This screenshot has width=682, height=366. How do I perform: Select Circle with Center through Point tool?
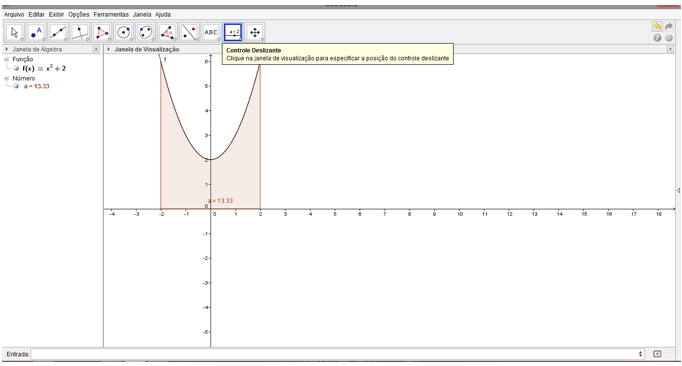(x=124, y=32)
